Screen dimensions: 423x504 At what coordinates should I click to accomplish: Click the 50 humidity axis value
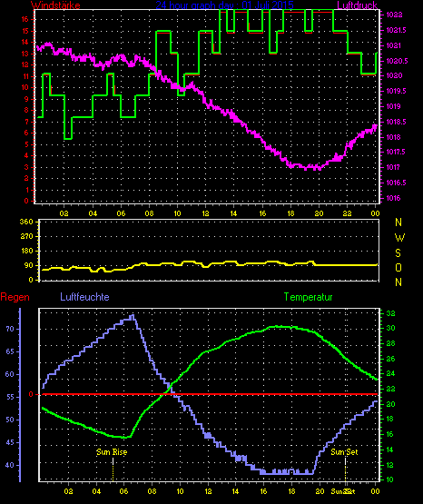[10, 420]
